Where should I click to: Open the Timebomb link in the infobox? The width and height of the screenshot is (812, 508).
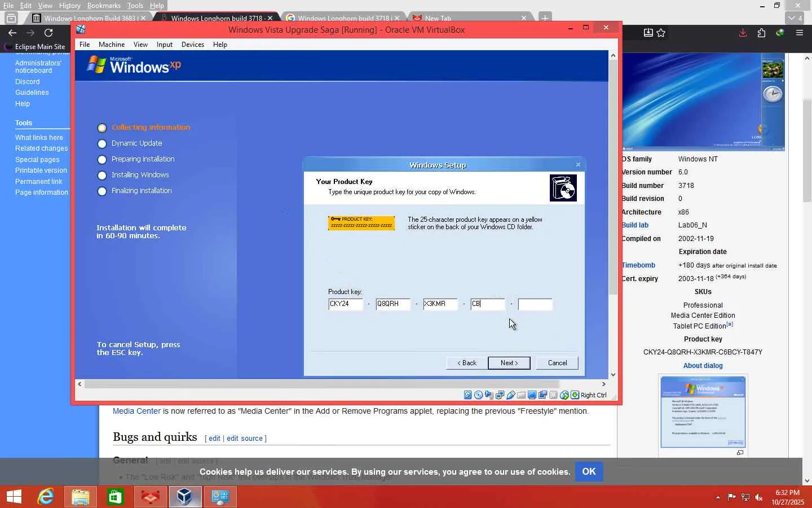coord(638,265)
